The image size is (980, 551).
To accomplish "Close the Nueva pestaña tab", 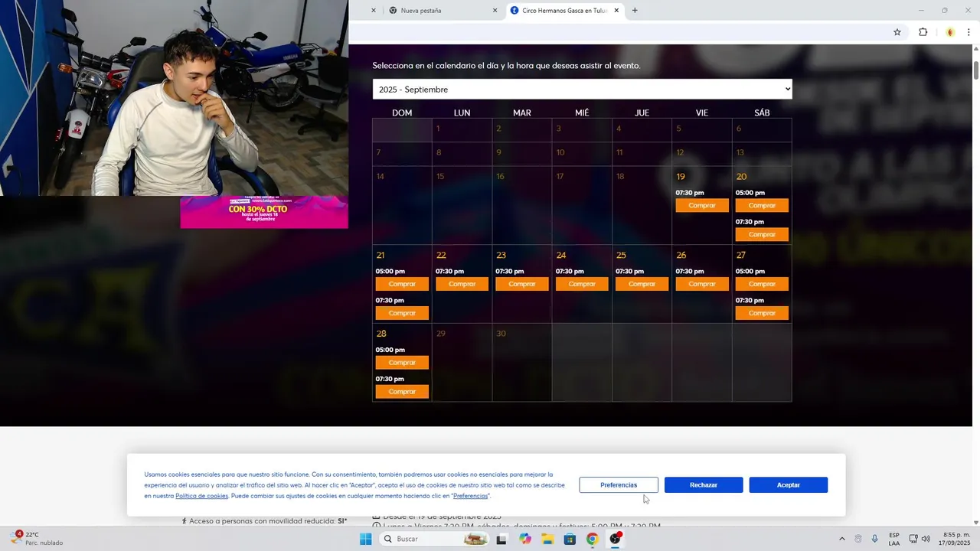I will (495, 11).
